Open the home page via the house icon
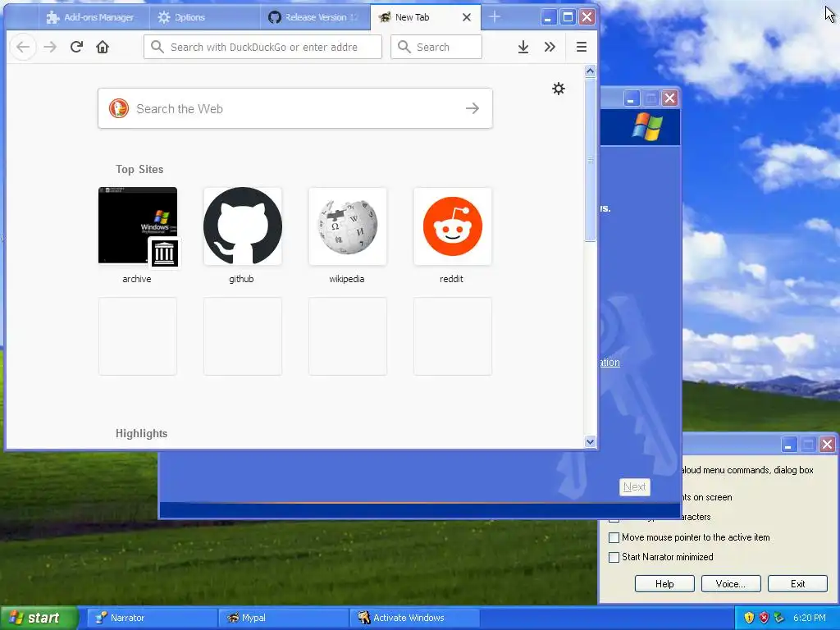 pos(103,47)
